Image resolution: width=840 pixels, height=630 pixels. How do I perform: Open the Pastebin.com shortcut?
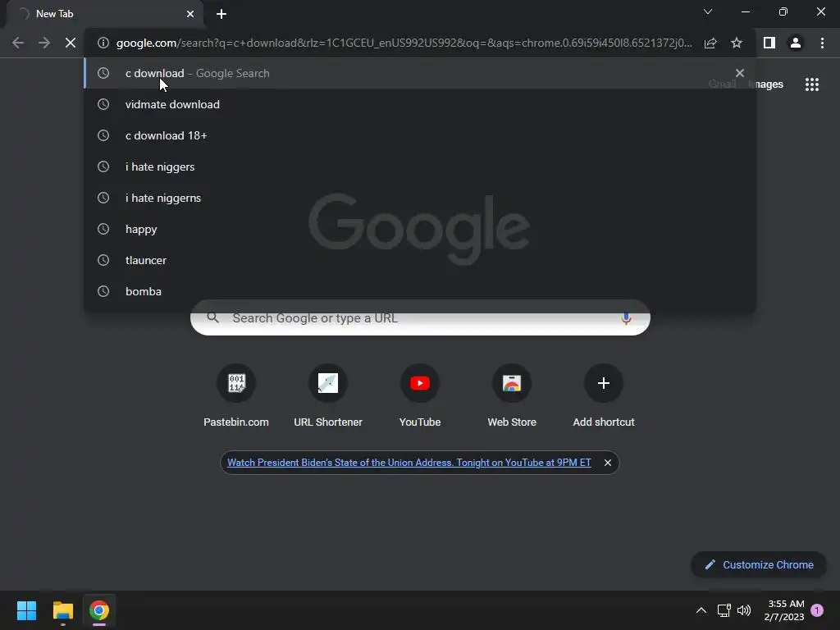(x=236, y=396)
